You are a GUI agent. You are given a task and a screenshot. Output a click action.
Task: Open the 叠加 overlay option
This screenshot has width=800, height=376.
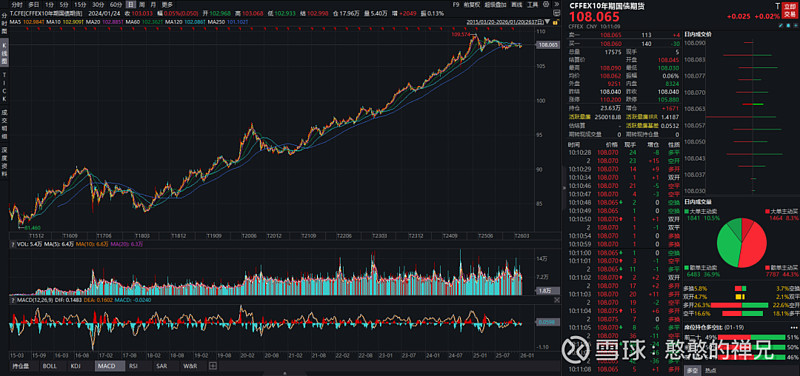tap(495, 4)
